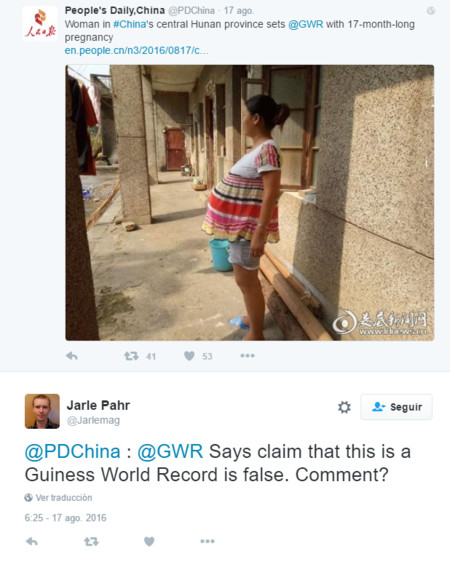Open the en.people.cn article link
This screenshot has width=450, height=570.
coord(136,51)
